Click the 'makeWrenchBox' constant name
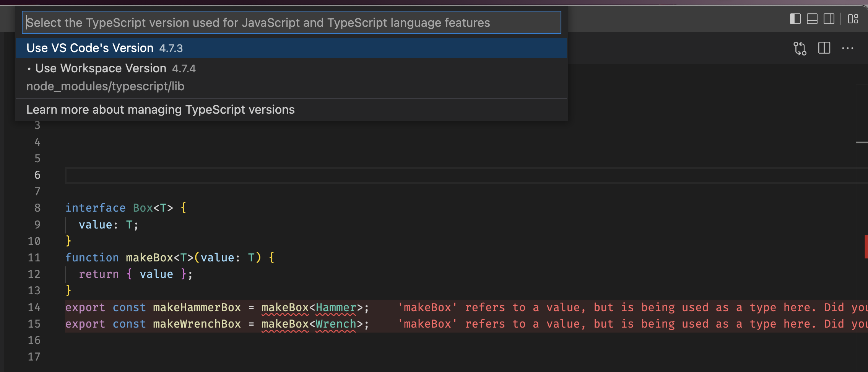 click(x=197, y=324)
